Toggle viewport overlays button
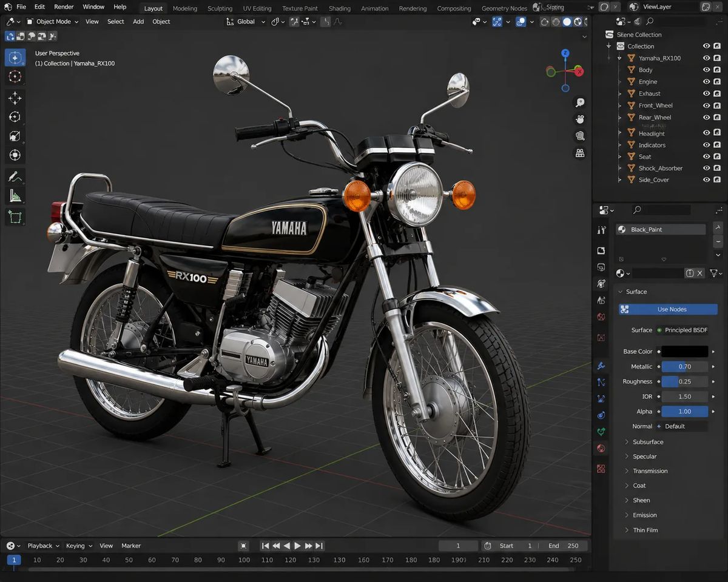728x582 pixels. click(x=521, y=22)
